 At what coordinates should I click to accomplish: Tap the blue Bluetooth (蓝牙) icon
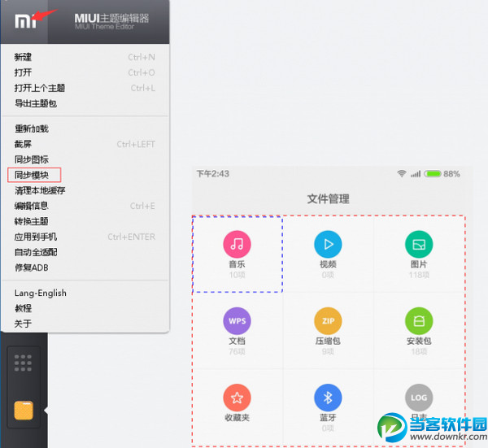tap(328, 398)
